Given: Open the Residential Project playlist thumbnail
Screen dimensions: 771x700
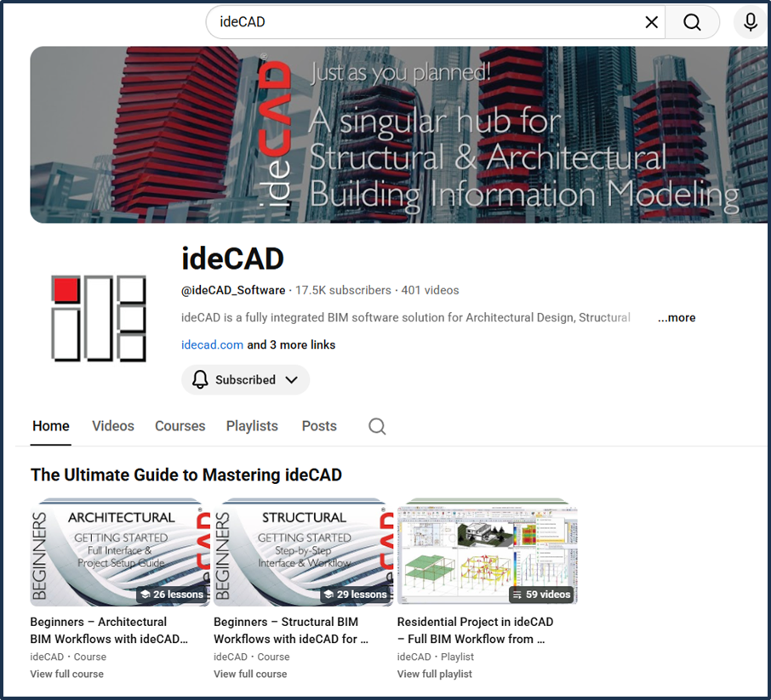Looking at the screenshot, I should click(x=488, y=552).
